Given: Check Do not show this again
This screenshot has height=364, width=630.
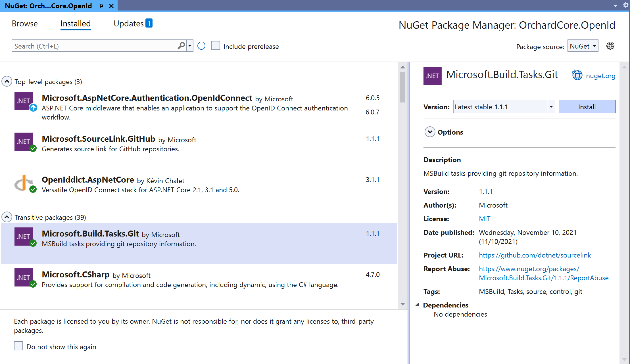Looking at the screenshot, I should [x=18, y=346].
